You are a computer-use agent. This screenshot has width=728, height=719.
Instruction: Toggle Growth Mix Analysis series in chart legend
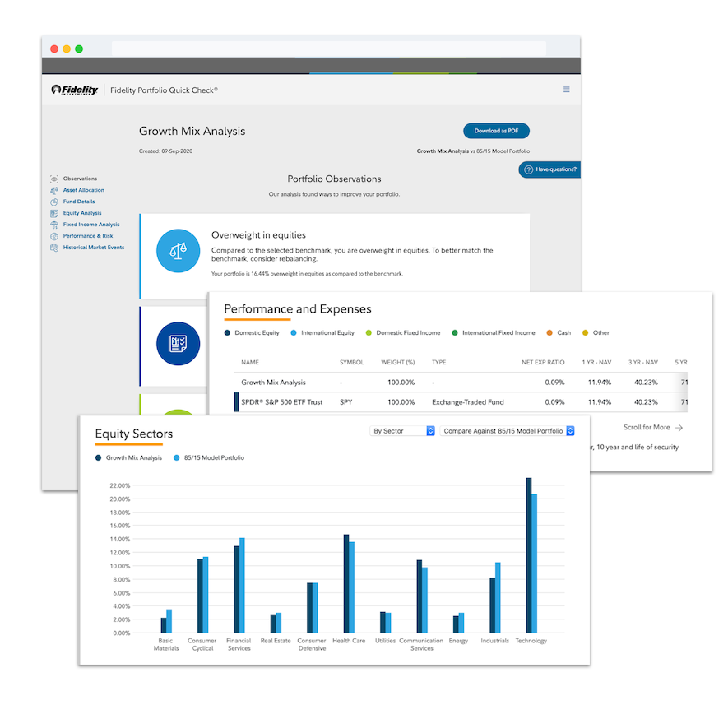(x=128, y=457)
